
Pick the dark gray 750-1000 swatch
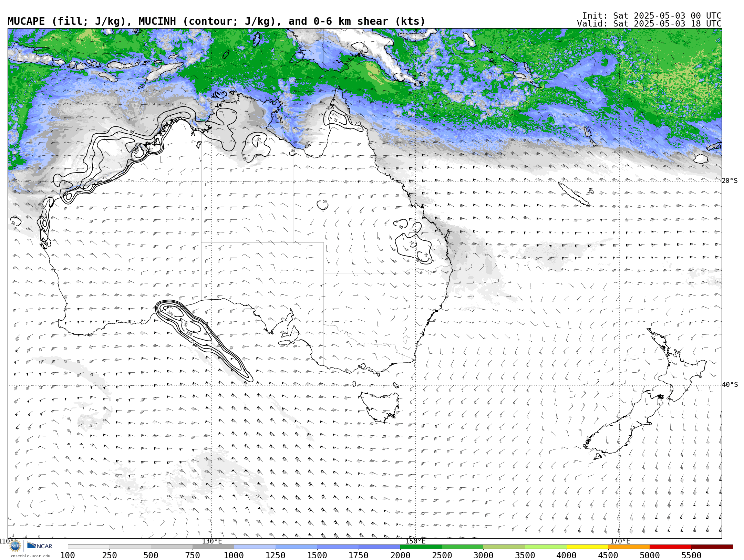tap(213, 547)
